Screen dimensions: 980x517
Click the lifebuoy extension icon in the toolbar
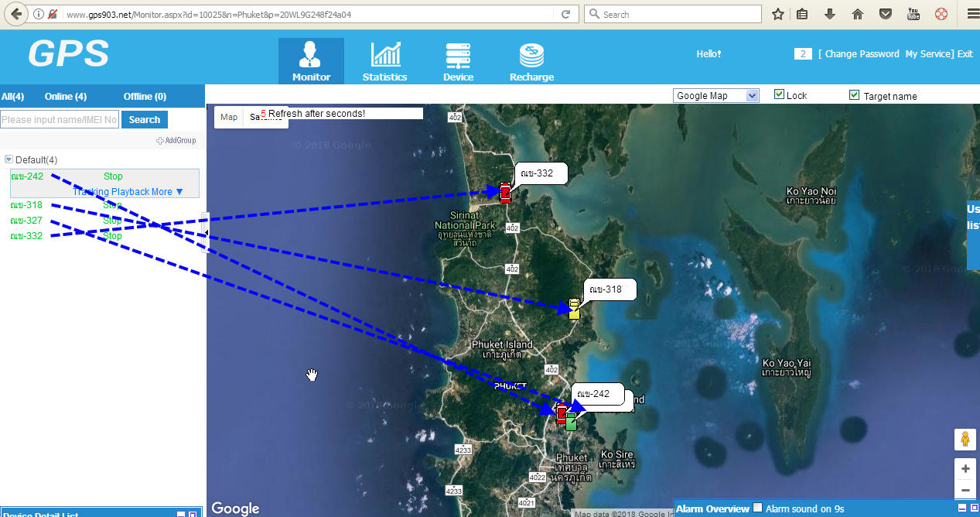tap(941, 14)
